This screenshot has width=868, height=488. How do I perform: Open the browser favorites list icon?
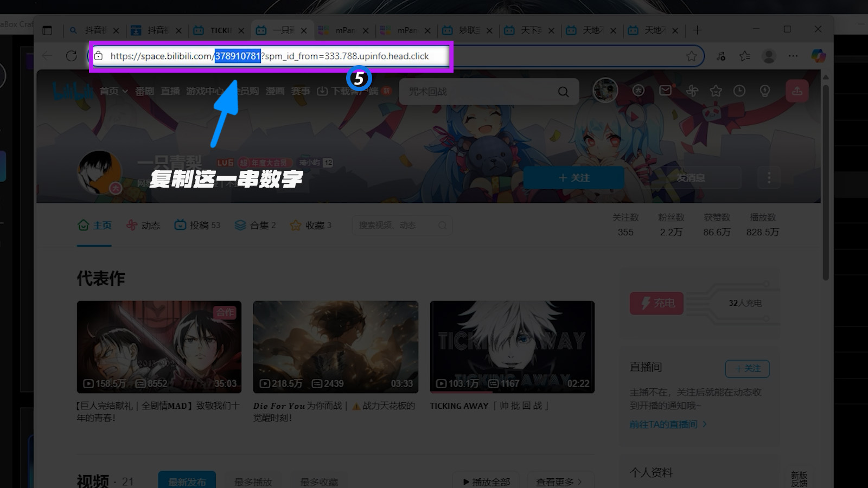tap(745, 56)
